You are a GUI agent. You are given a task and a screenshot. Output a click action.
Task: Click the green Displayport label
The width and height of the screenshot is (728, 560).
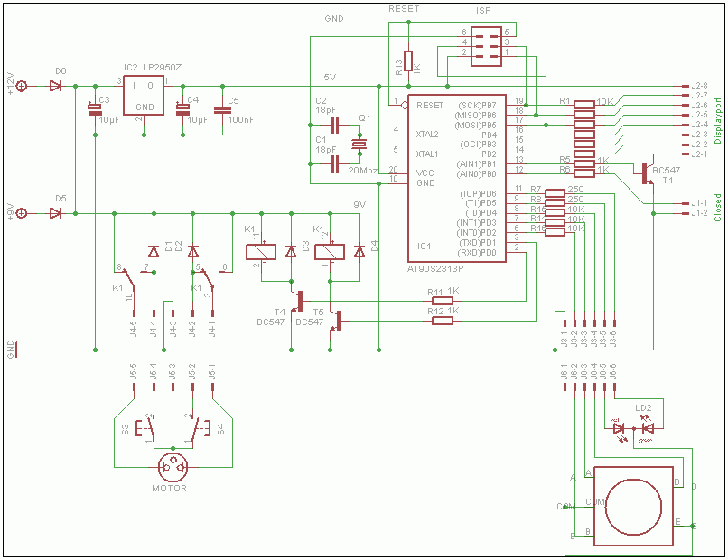[x=718, y=120]
